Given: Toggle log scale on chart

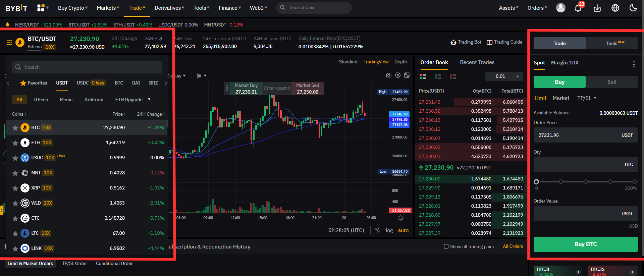Looking at the screenshot, I should pyautogui.click(x=389, y=230).
